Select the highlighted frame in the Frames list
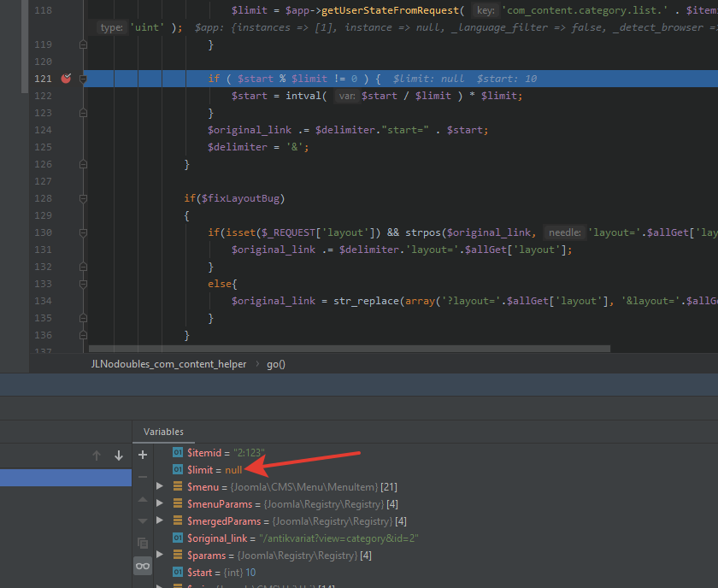Screen dimensions: 718x588 66,477
